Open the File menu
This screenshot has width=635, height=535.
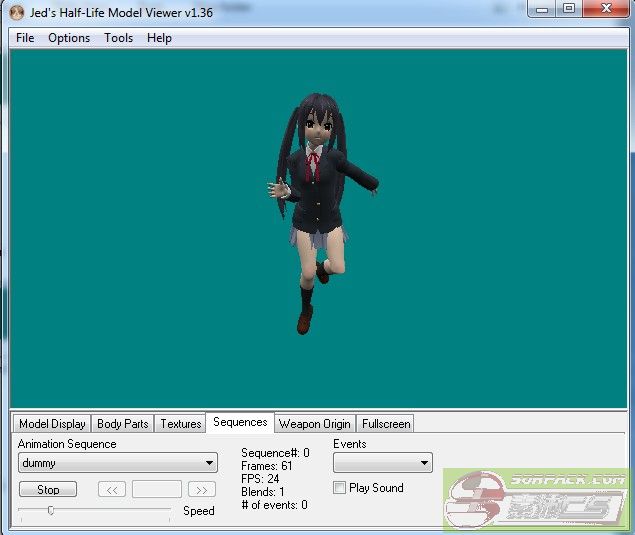(x=25, y=38)
